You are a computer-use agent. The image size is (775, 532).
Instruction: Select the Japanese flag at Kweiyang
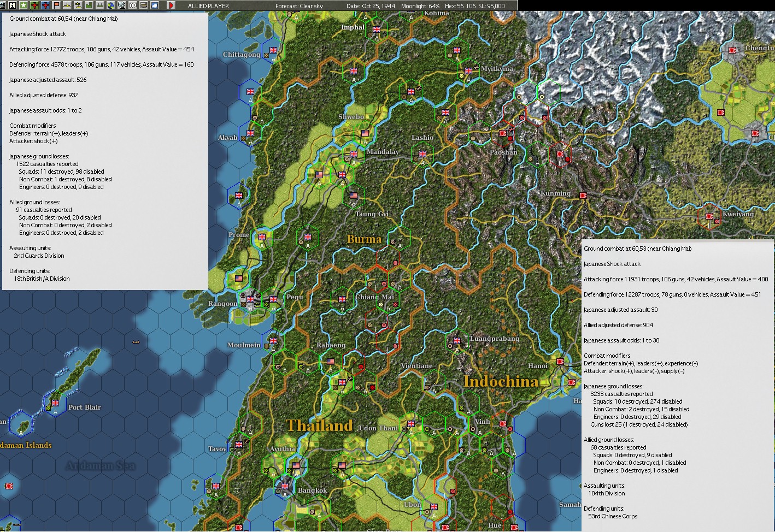tap(709, 216)
